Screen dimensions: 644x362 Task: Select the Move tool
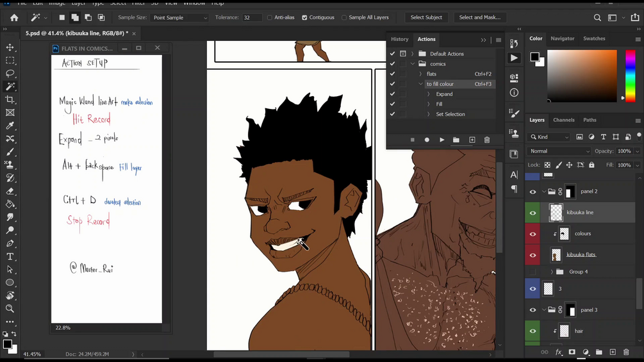[x=10, y=47]
